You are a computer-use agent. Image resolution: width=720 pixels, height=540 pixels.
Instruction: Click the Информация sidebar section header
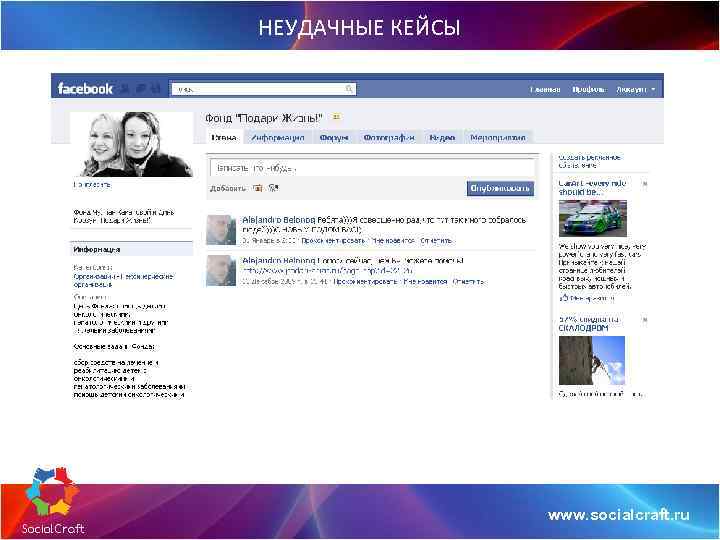(x=131, y=249)
